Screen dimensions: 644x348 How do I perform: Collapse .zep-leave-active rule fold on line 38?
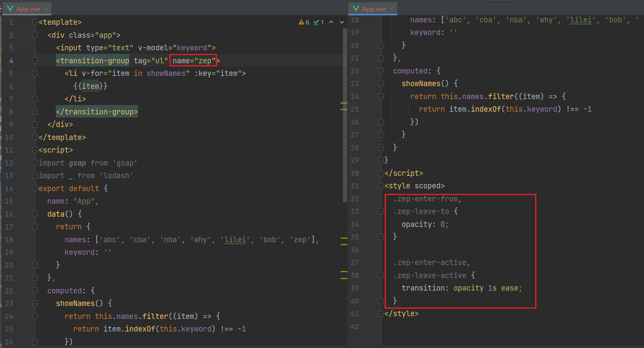click(381, 276)
